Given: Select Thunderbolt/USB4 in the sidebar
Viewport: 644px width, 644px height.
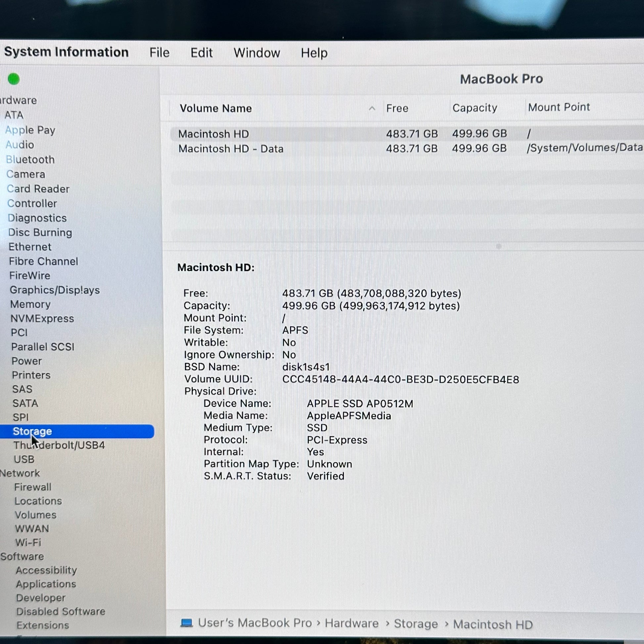Looking at the screenshot, I should pyautogui.click(x=59, y=445).
